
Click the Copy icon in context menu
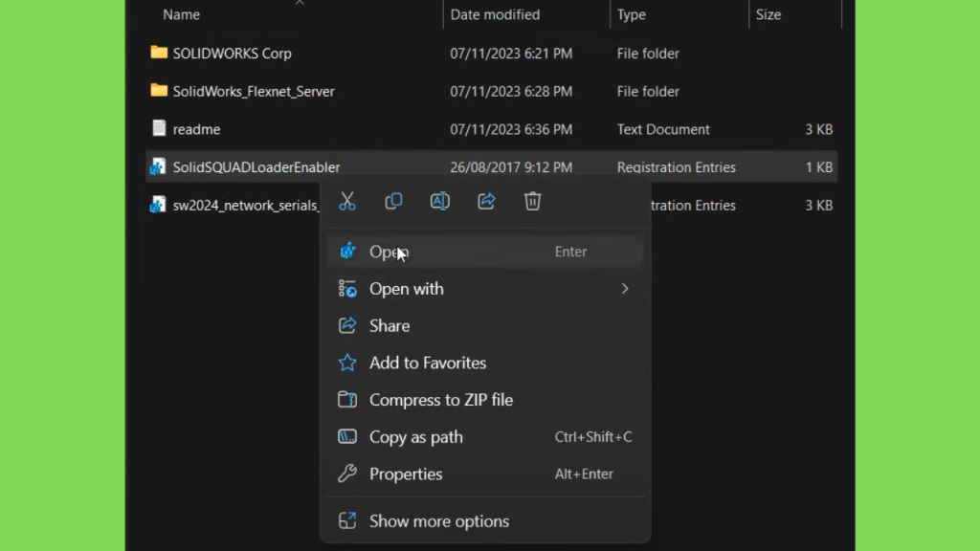point(393,201)
